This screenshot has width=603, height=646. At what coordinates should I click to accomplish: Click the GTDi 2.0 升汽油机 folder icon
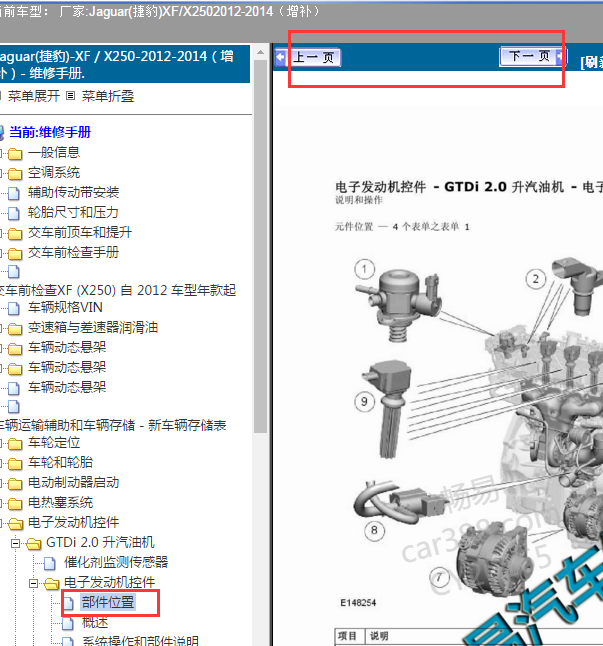[x=33, y=544]
